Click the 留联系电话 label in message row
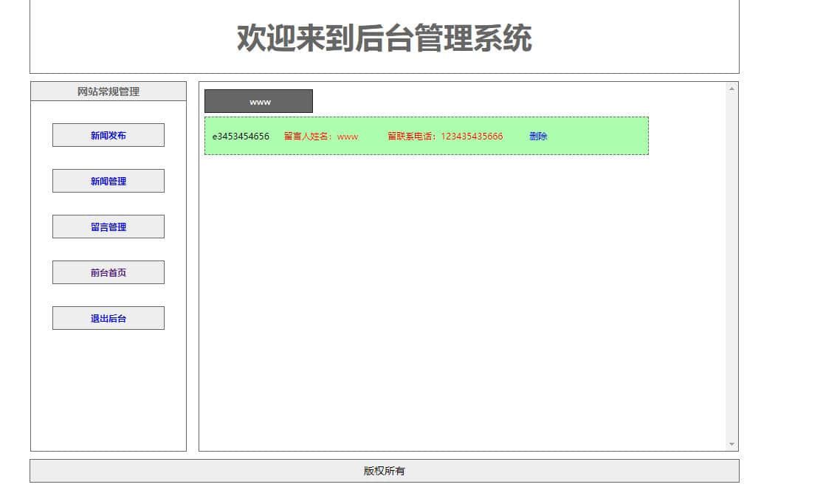Screen dimensions: 823x504 (x=413, y=137)
